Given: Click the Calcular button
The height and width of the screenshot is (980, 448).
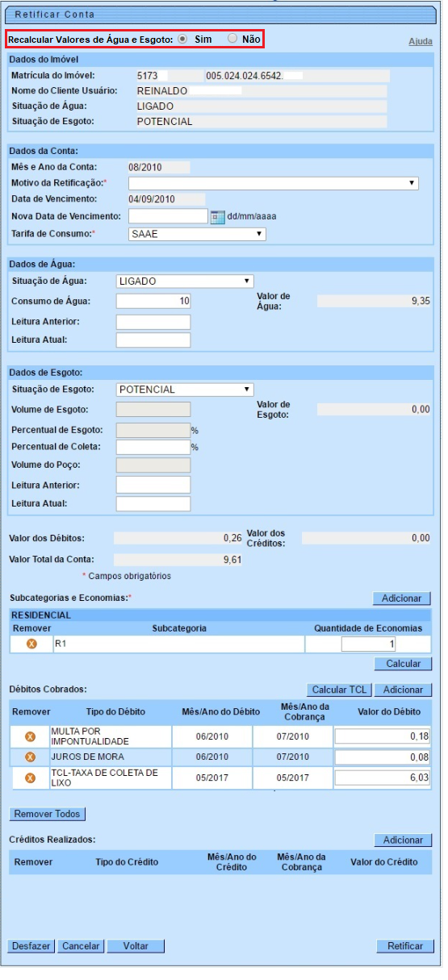Looking at the screenshot, I should [403, 664].
